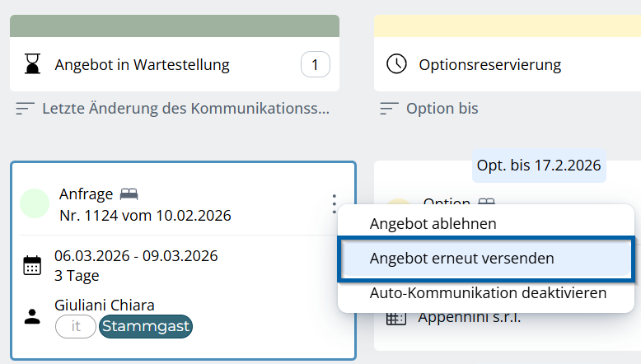Click the building icon beside Appennini s.r.l.
This screenshot has width=641, height=364.
396,318
